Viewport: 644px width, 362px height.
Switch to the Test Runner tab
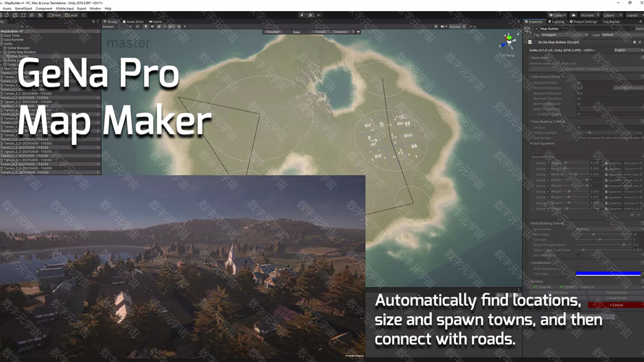pyautogui.click(x=611, y=22)
